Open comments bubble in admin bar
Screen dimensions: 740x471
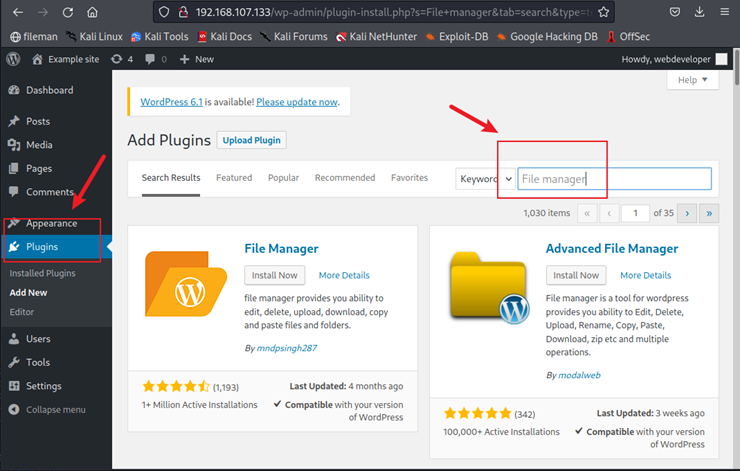(156, 59)
